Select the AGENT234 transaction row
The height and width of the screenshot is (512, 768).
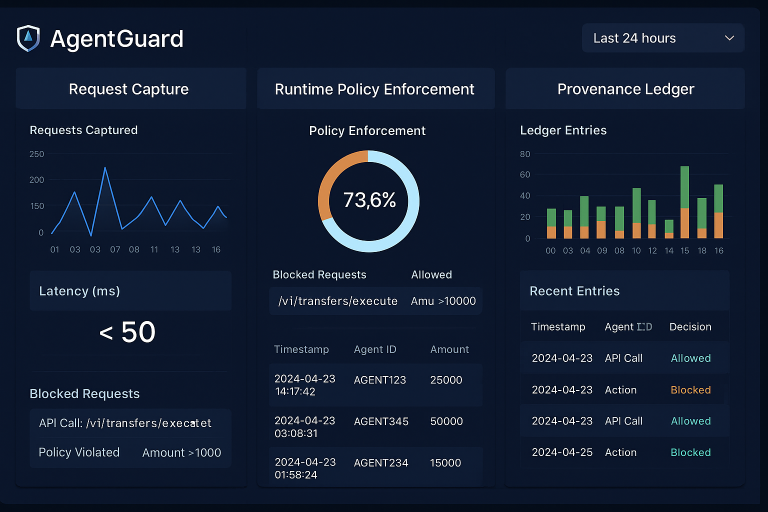(375, 468)
